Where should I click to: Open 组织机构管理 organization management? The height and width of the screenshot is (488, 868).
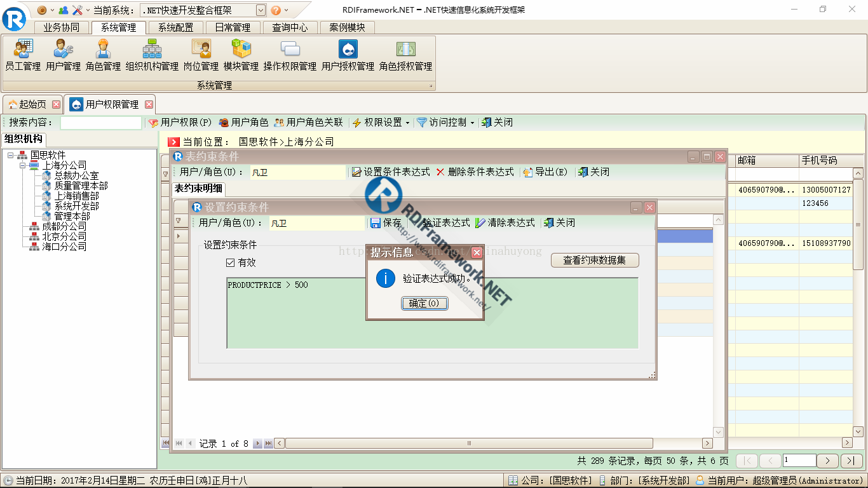tap(152, 55)
